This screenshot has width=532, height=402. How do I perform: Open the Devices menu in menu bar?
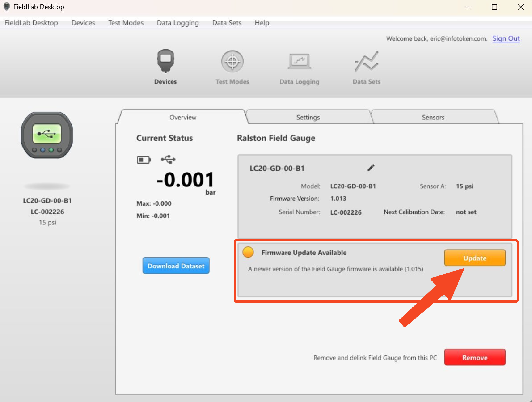83,23
